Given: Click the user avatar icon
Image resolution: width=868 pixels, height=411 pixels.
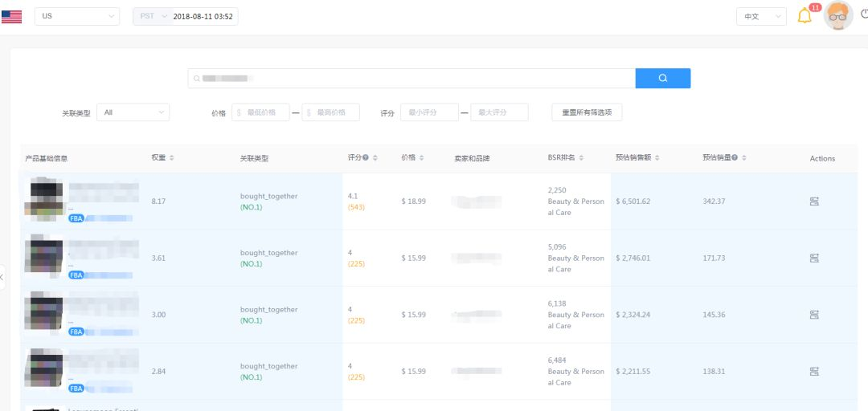Looking at the screenshot, I should click(838, 15).
